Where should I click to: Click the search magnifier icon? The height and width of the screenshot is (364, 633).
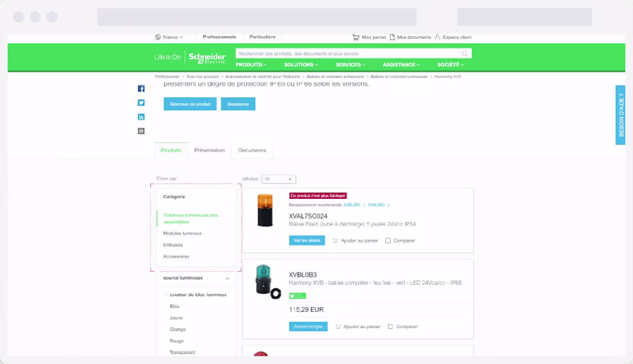click(x=465, y=53)
